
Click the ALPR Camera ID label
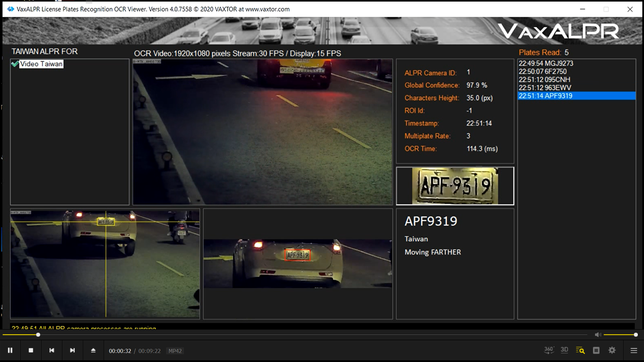tap(431, 73)
